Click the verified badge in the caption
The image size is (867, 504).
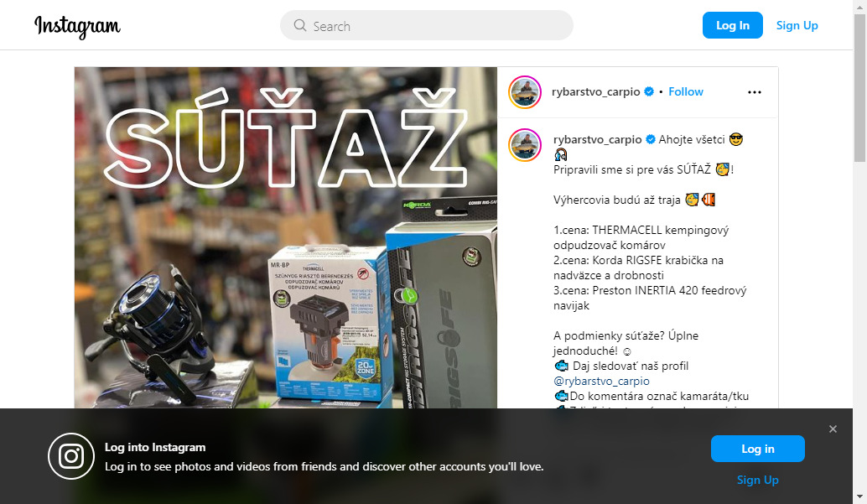coord(651,139)
